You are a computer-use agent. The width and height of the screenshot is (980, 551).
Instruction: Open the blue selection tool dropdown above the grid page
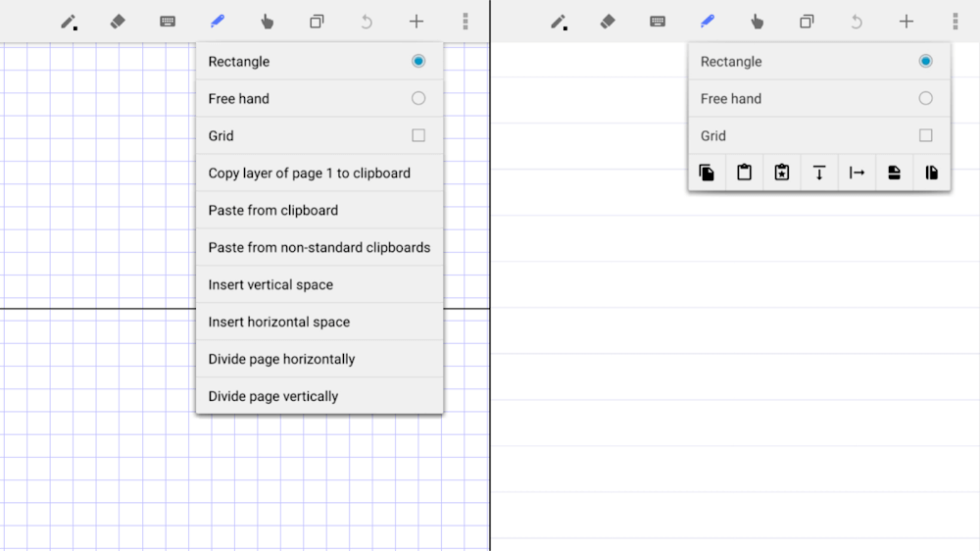tap(218, 22)
